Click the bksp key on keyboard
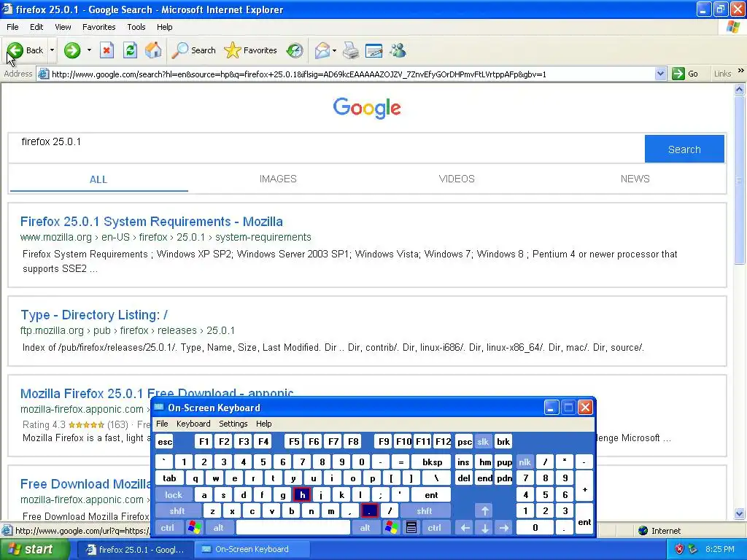The width and height of the screenshot is (747, 560). pyautogui.click(x=432, y=462)
